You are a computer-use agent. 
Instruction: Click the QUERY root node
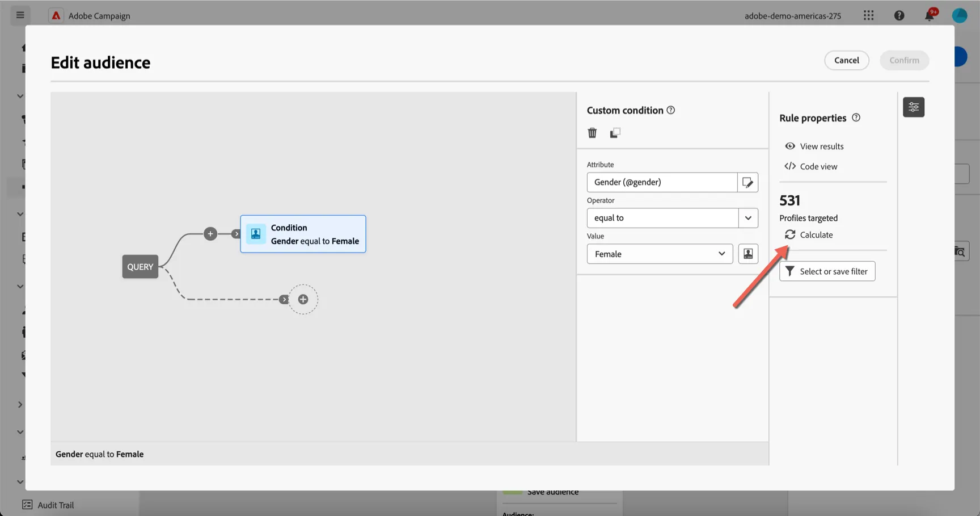tap(140, 267)
